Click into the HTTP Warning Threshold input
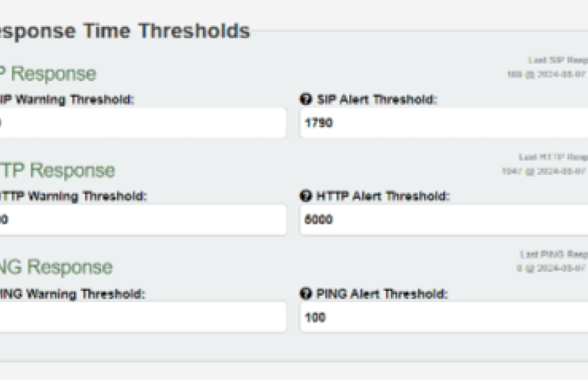Image resolution: width=588 pixels, height=380 pixels. 143,220
